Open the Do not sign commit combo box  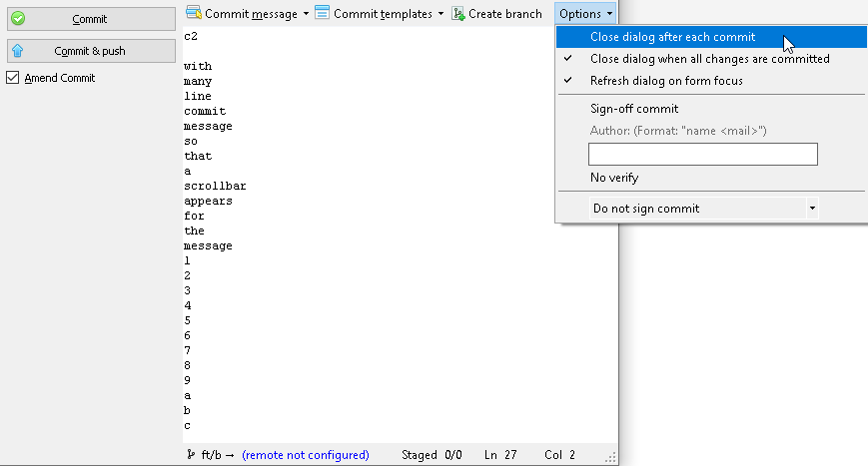[703, 209]
